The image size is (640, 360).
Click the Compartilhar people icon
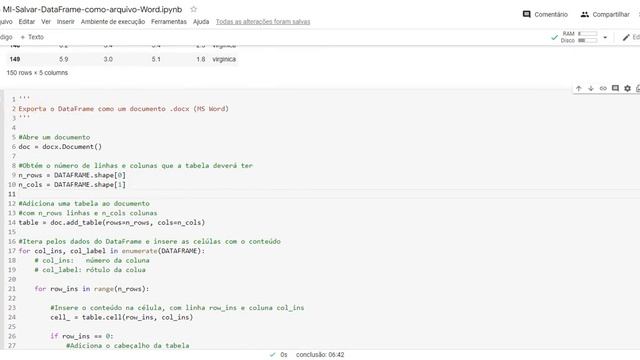[584, 14]
